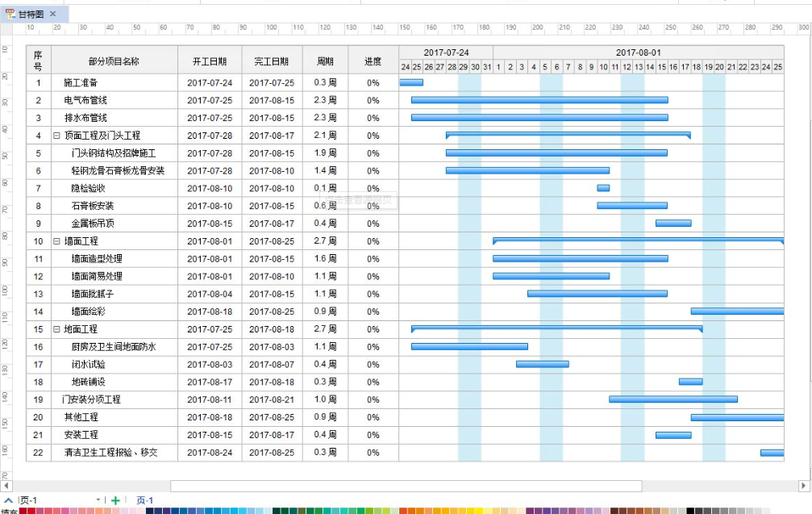Select the 墙面简易处理 task name
812x514 pixels.
point(97,276)
